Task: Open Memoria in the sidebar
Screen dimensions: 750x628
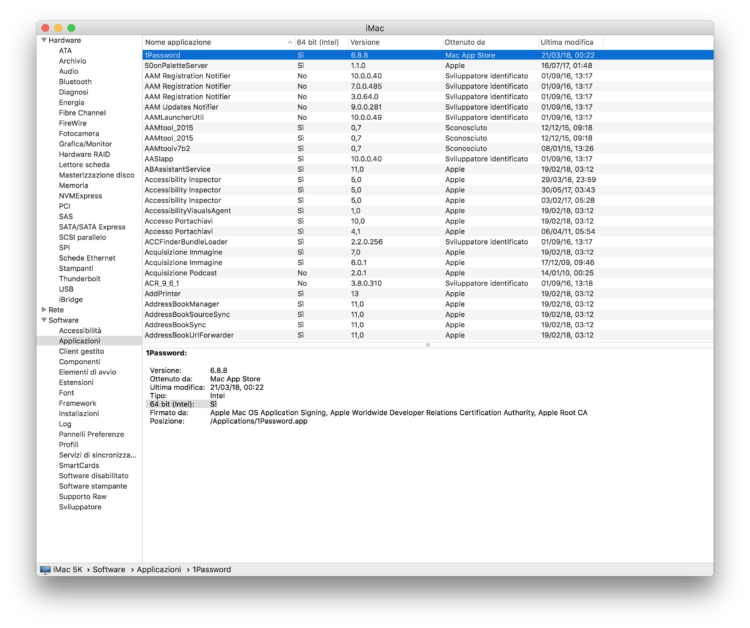Action: [74, 185]
